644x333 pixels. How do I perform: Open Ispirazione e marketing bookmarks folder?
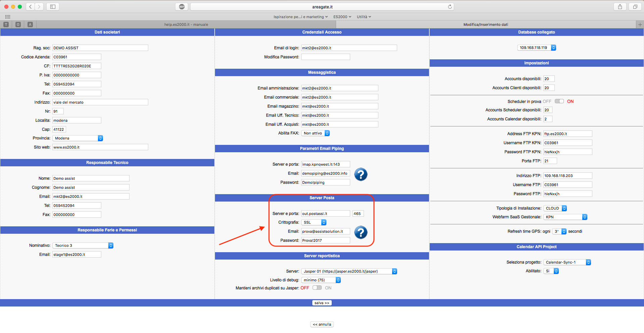pyautogui.click(x=301, y=17)
